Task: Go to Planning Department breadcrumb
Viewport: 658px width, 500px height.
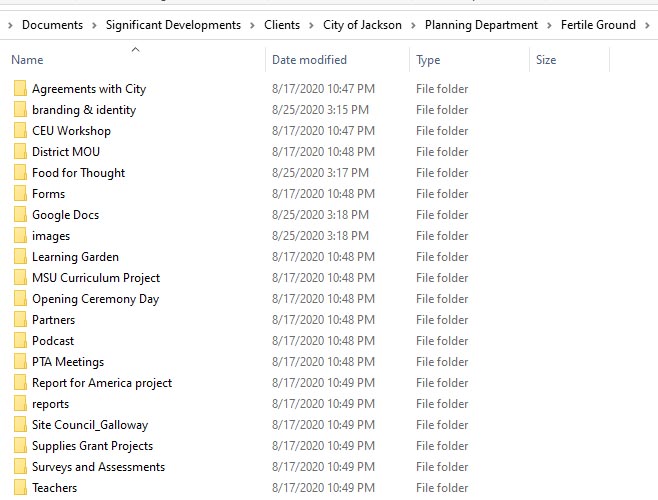Action: tap(481, 25)
